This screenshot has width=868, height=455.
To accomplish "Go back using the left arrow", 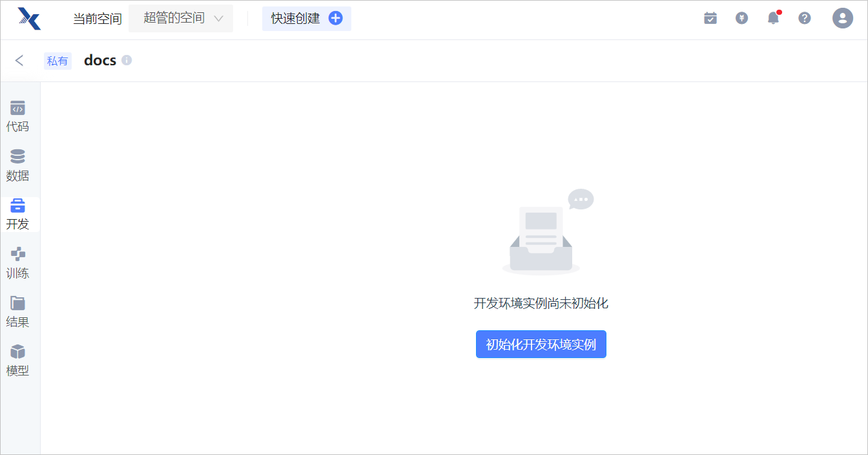I will [19, 60].
